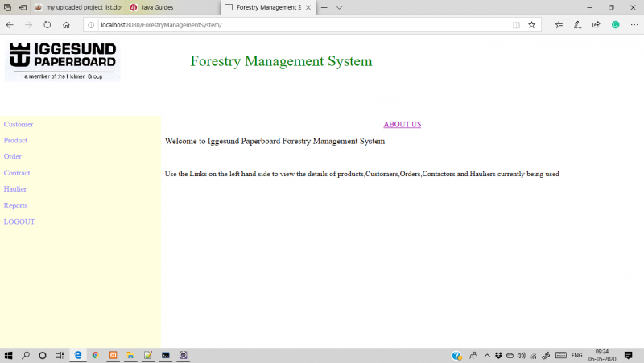This screenshot has width=644, height=363.
Task: Open the Grammarly extension icon
Action: (x=615, y=25)
